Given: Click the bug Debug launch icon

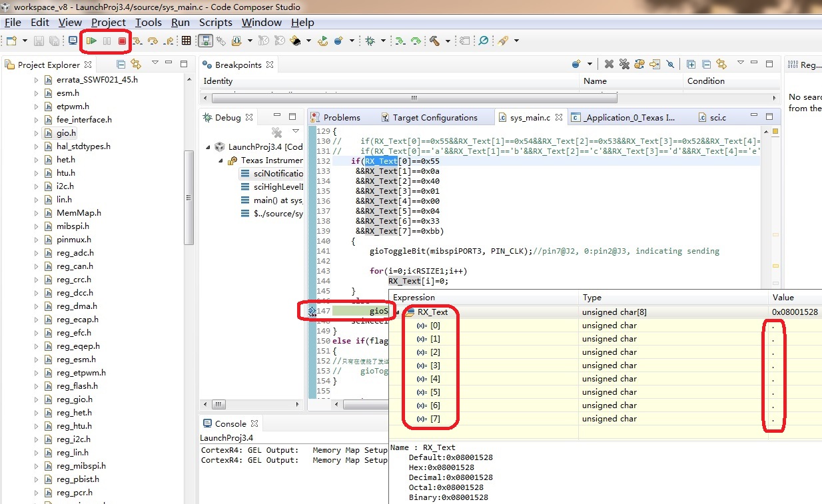Looking at the screenshot, I should click(x=370, y=41).
